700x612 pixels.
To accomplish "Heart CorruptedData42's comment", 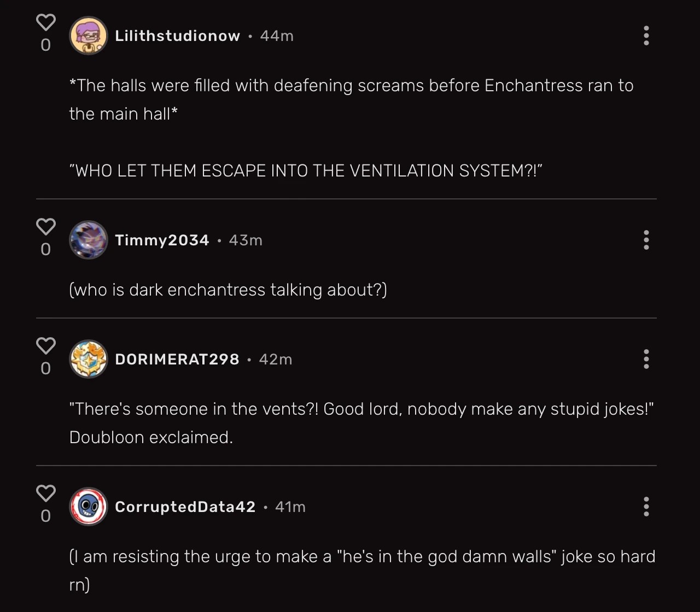I will [46, 493].
